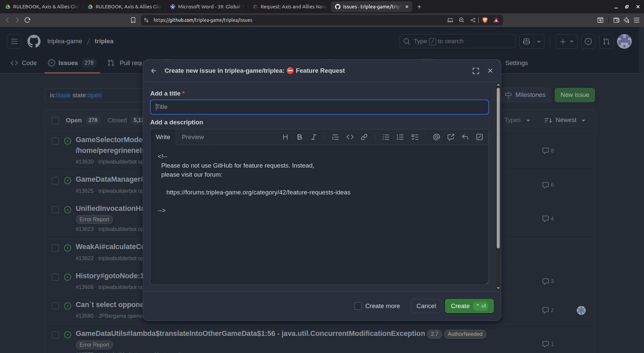Open Copilot chat icon in header
This screenshot has width=644, height=353.
tap(526, 41)
